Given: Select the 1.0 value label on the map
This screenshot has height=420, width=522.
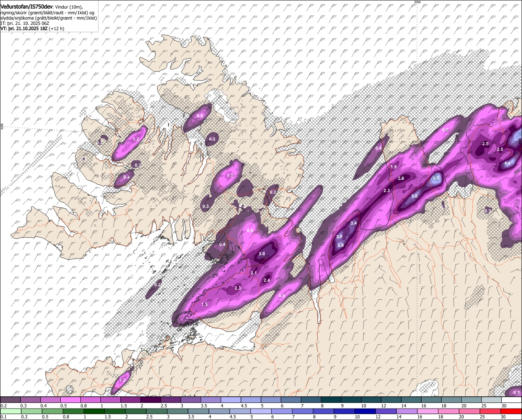Looking at the screenshot, I should coord(230,175).
